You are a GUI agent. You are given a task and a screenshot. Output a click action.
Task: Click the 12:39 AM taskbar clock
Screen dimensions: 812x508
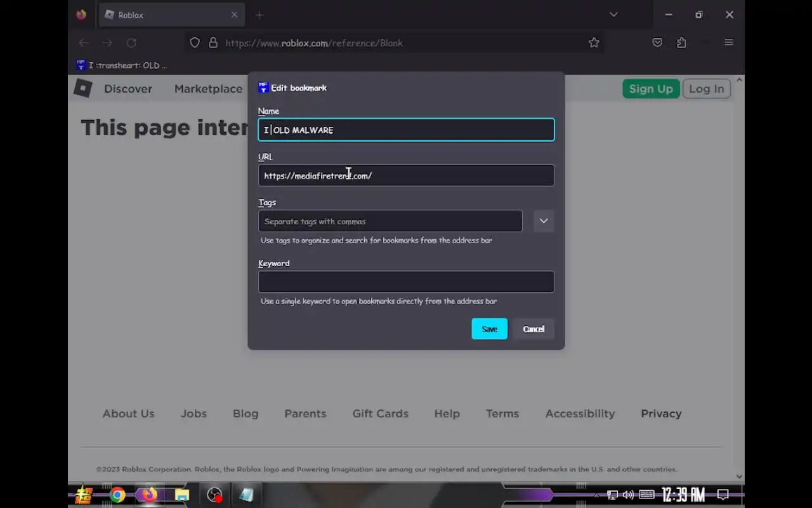click(x=683, y=495)
